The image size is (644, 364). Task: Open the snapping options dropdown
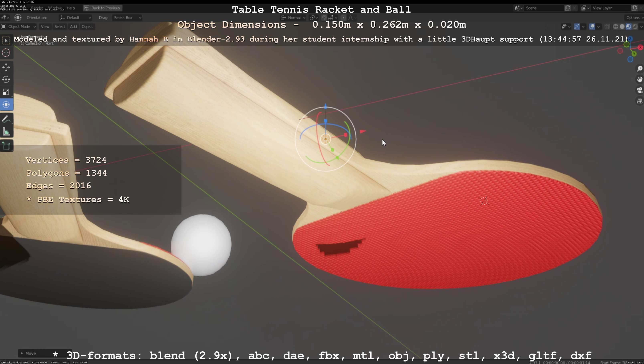pyautogui.click(x=333, y=17)
